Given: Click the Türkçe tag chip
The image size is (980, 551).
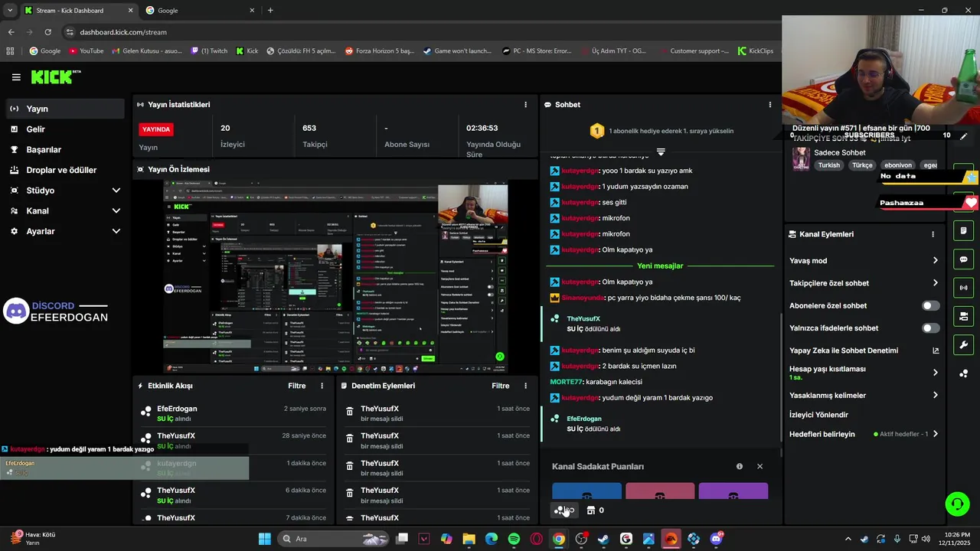Looking at the screenshot, I should tap(862, 165).
